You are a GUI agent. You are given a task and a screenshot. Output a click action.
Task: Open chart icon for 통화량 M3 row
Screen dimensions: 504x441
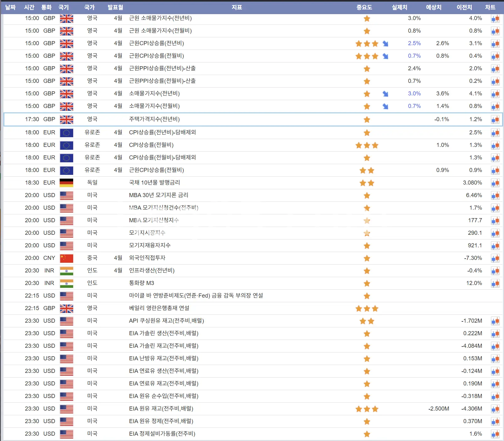coord(495,283)
